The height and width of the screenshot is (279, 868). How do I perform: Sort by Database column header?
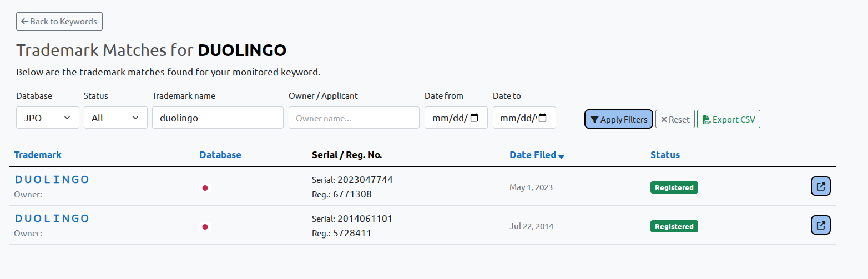click(x=220, y=155)
